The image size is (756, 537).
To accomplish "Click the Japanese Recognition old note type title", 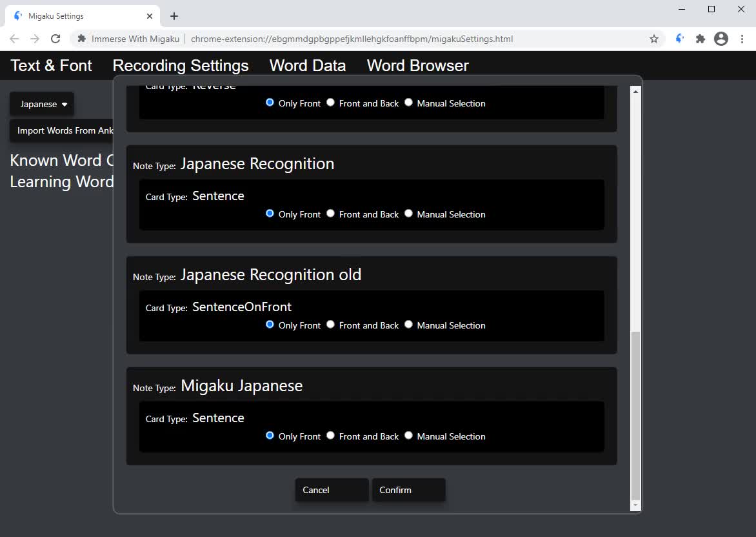I will [270, 274].
